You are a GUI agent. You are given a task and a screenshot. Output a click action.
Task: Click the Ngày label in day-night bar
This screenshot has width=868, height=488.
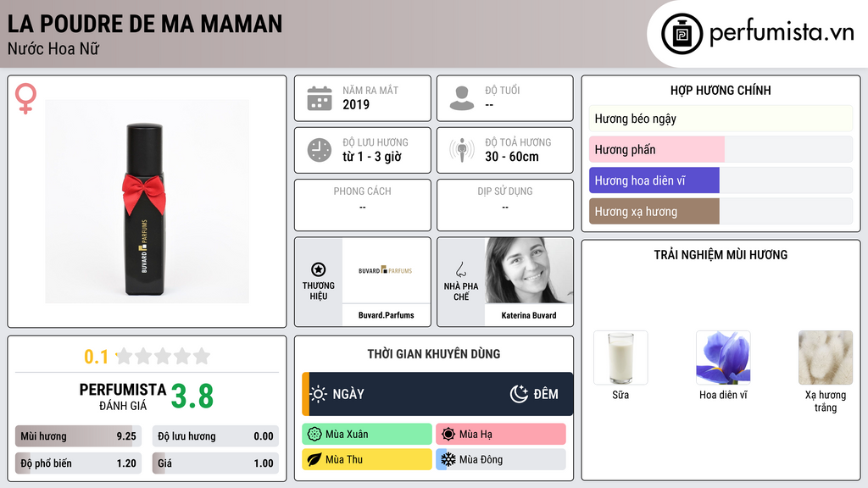[x=348, y=394]
